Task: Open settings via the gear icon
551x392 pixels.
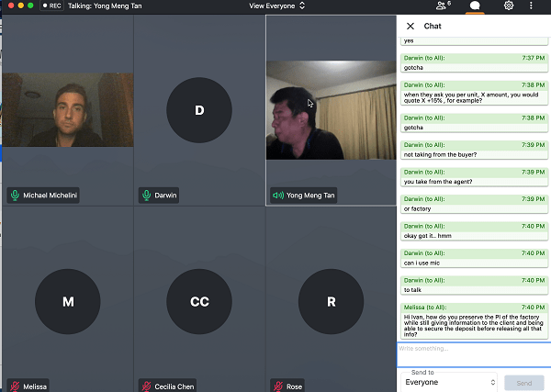Action: click(508, 6)
